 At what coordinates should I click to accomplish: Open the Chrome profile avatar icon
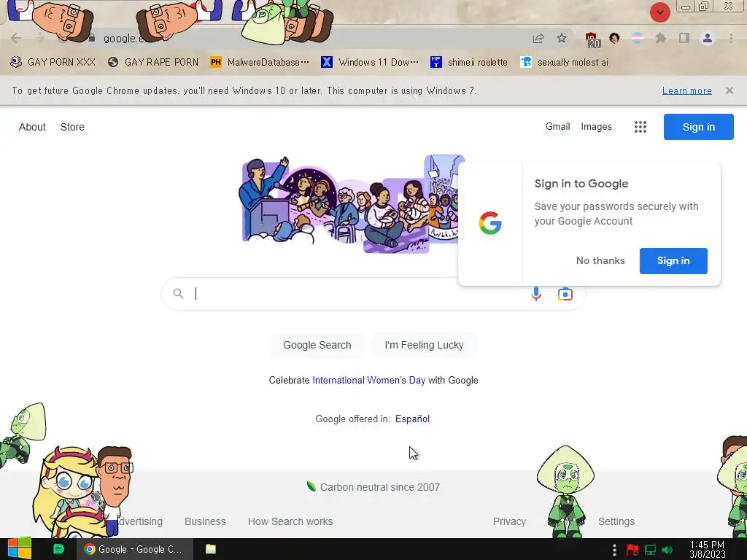708,38
